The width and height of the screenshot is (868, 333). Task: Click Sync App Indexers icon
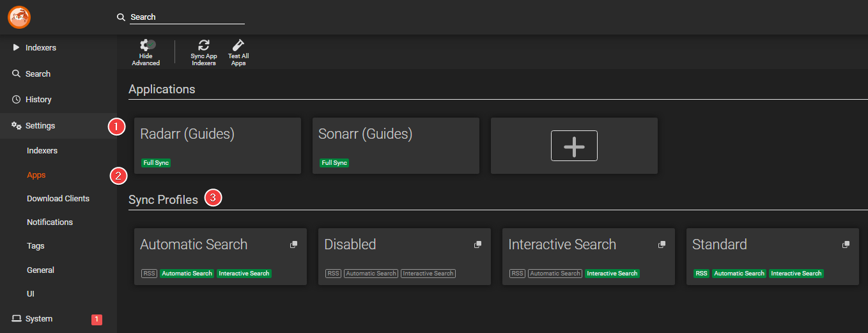[x=203, y=45]
